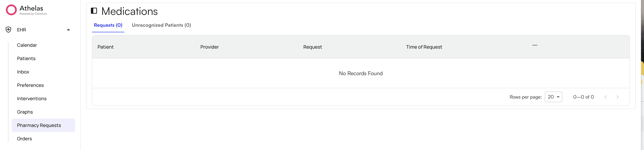This screenshot has height=150, width=644.
Task: Open Interventions in sidebar
Action: pos(32,99)
